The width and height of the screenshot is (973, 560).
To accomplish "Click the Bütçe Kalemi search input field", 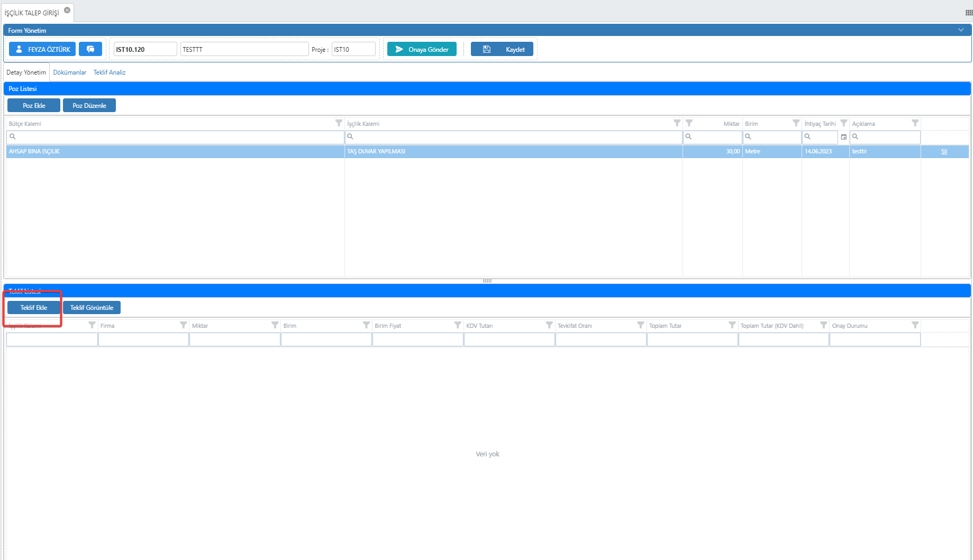I will (x=177, y=137).
